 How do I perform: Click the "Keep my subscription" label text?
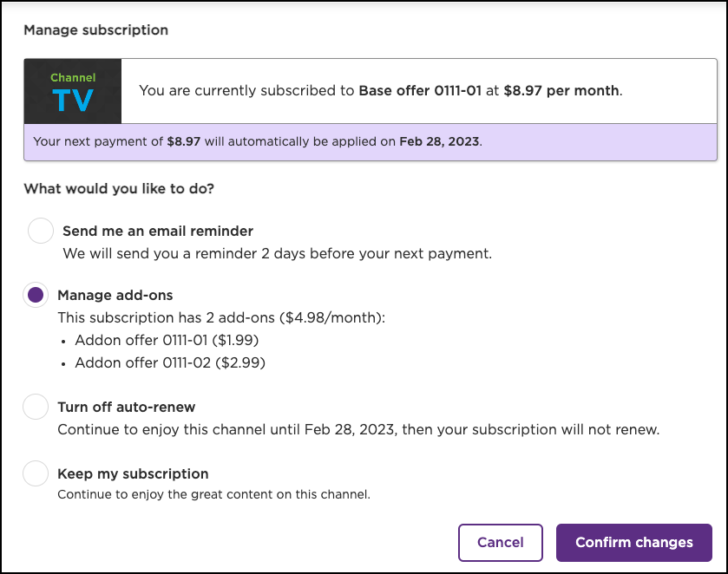133,474
